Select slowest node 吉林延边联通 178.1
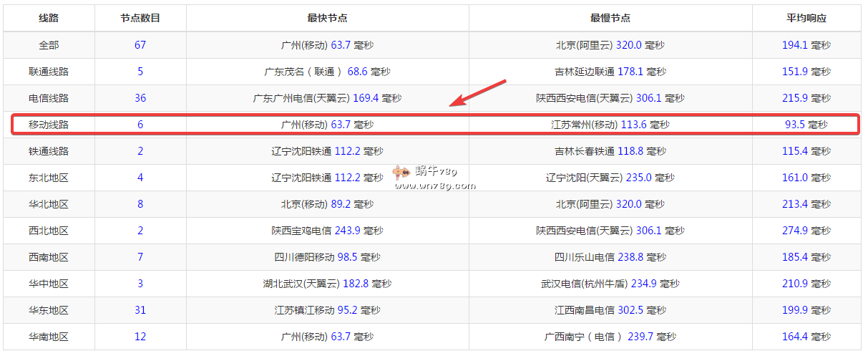 point(610,72)
